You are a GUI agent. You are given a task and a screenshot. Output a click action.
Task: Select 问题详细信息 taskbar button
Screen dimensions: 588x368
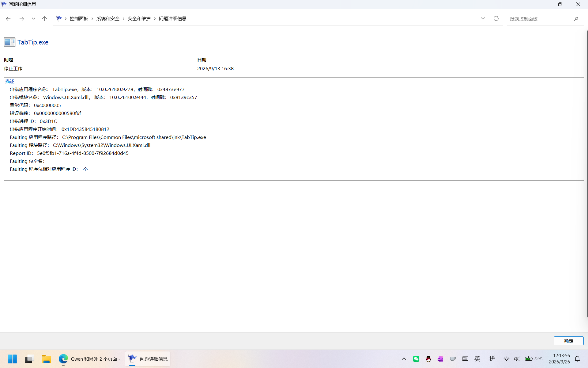coord(148,359)
